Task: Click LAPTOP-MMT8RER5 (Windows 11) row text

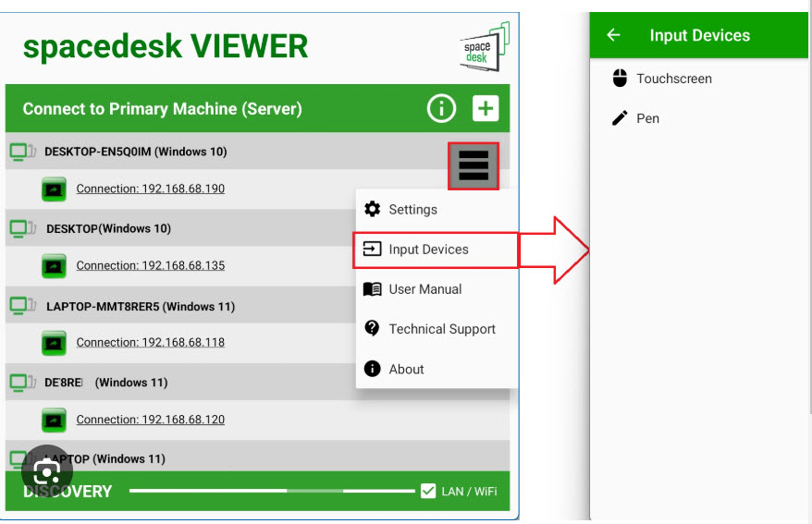Action: point(141,306)
